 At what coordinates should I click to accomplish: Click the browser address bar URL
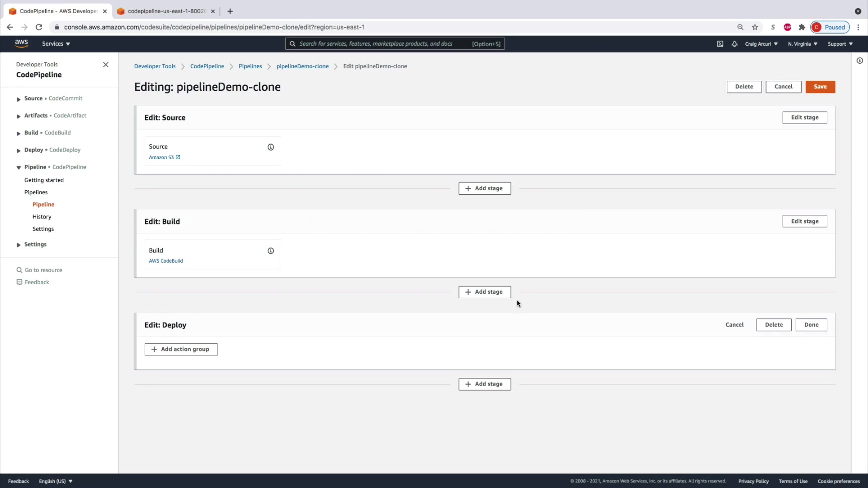214,27
